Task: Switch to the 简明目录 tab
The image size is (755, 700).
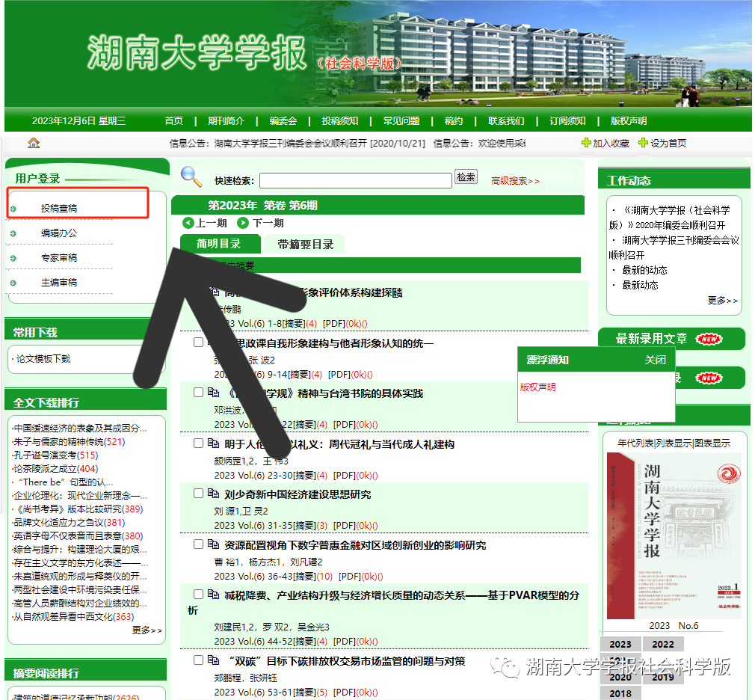Action: tap(220, 244)
